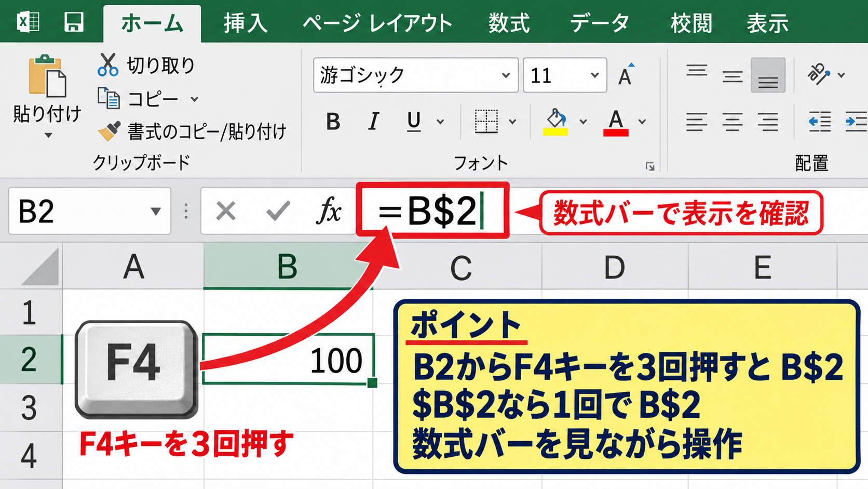Select column B header
The width and height of the screenshot is (868, 489).
tap(288, 266)
